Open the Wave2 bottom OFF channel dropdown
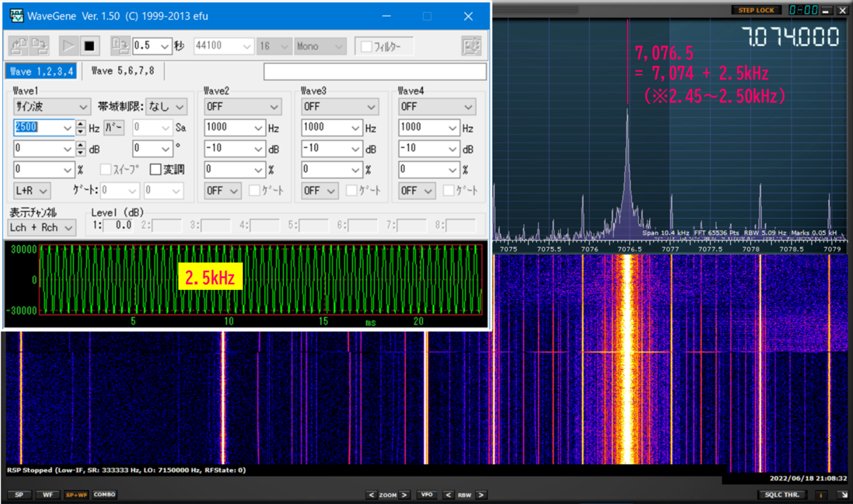853x504 pixels. 222,191
